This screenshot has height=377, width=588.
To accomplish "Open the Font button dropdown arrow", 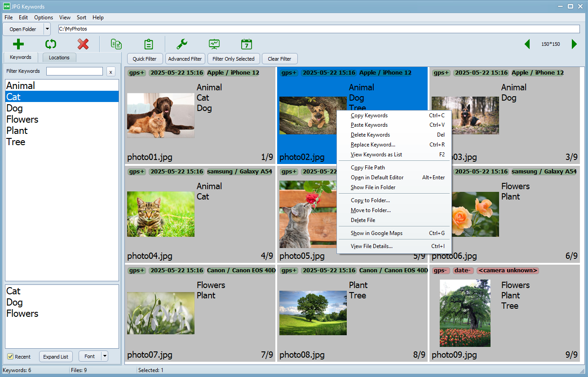I will [x=105, y=356].
